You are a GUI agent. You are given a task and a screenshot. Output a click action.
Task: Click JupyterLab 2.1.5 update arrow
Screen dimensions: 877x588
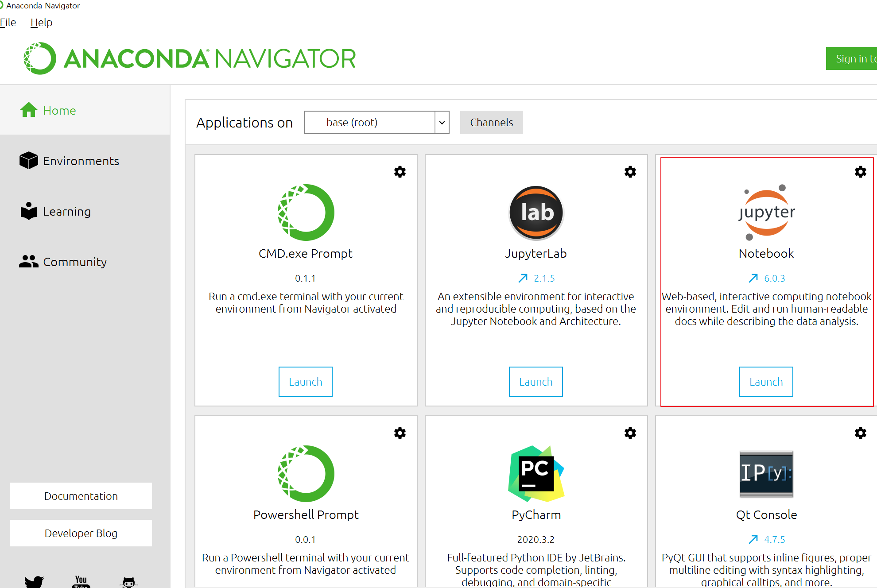[x=523, y=278]
